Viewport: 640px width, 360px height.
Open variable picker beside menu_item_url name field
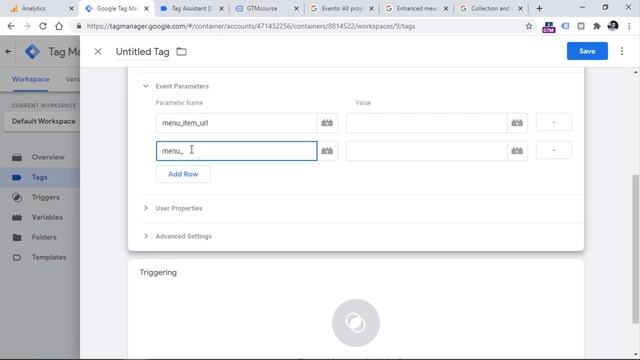tap(327, 123)
